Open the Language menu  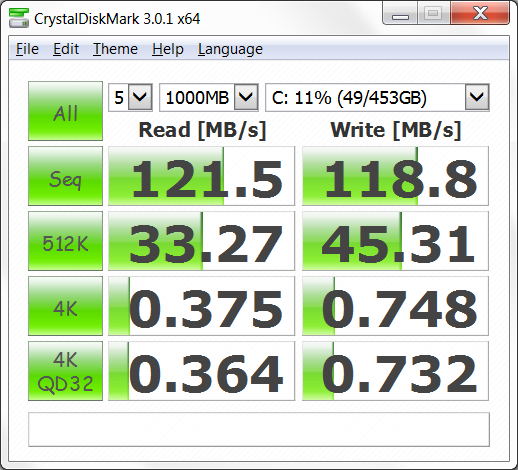pyautogui.click(x=230, y=49)
